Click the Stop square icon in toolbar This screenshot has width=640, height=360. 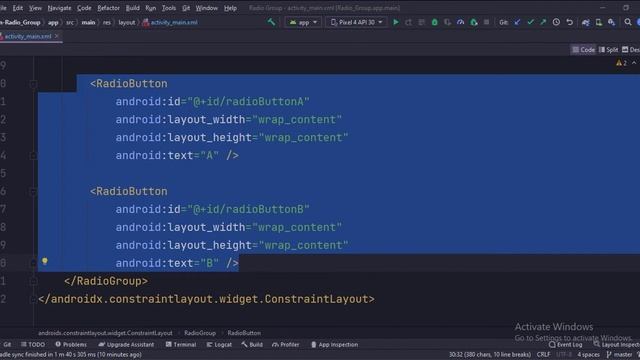486,22
